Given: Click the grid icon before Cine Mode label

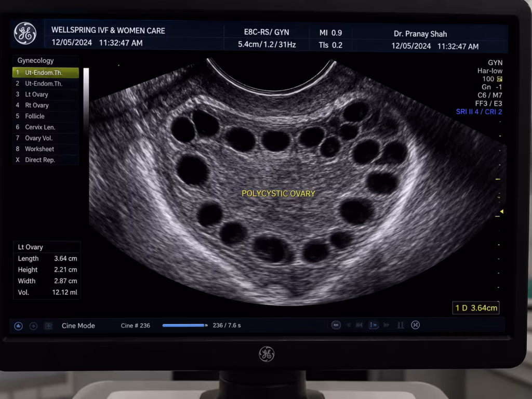Looking at the screenshot, I should pos(48,326).
